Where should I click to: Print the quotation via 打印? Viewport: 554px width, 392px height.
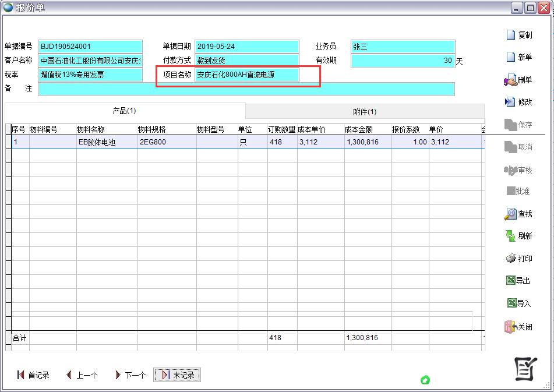tap(511, 259)
